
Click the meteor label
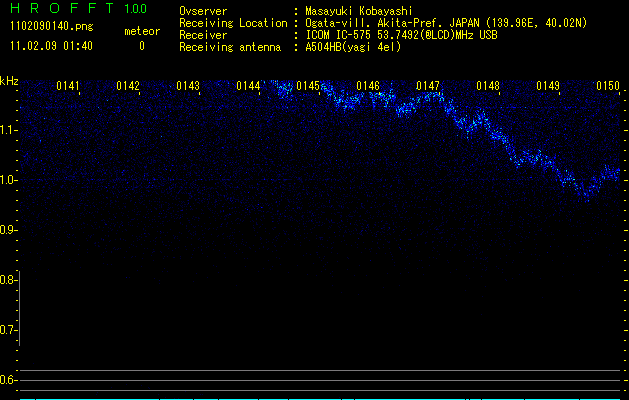coord(142,31)
